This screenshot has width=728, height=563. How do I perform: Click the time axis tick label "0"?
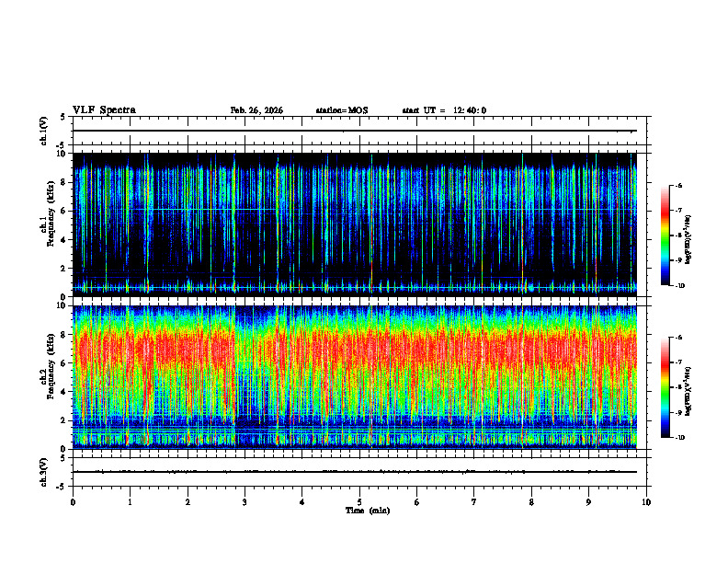(x=73, y=502)
